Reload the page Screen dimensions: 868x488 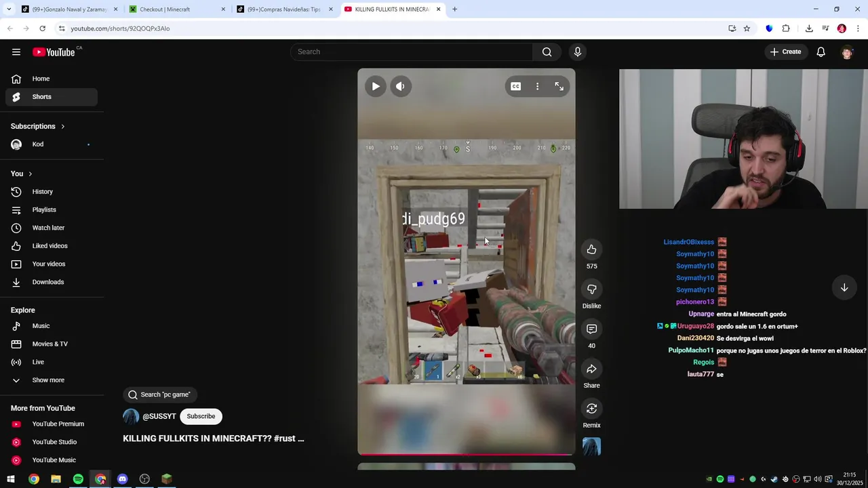click(x=42, y=28)
